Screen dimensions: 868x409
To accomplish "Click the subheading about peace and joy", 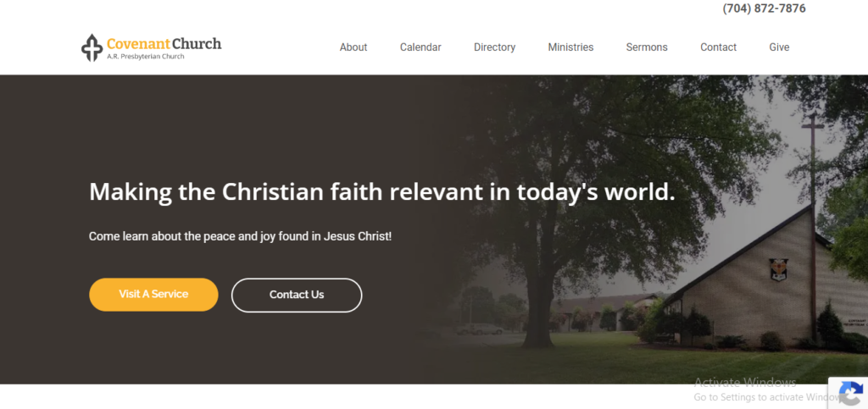I will 240,236.
